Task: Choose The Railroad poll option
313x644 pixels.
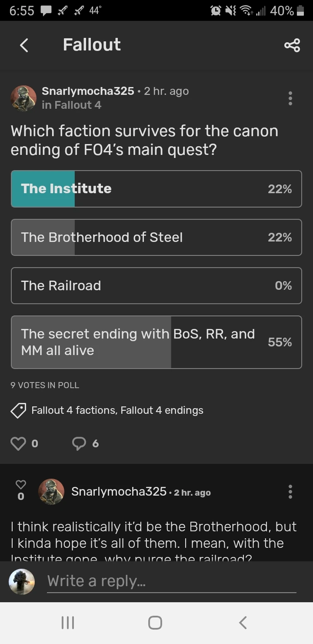Action: point(156,285)
